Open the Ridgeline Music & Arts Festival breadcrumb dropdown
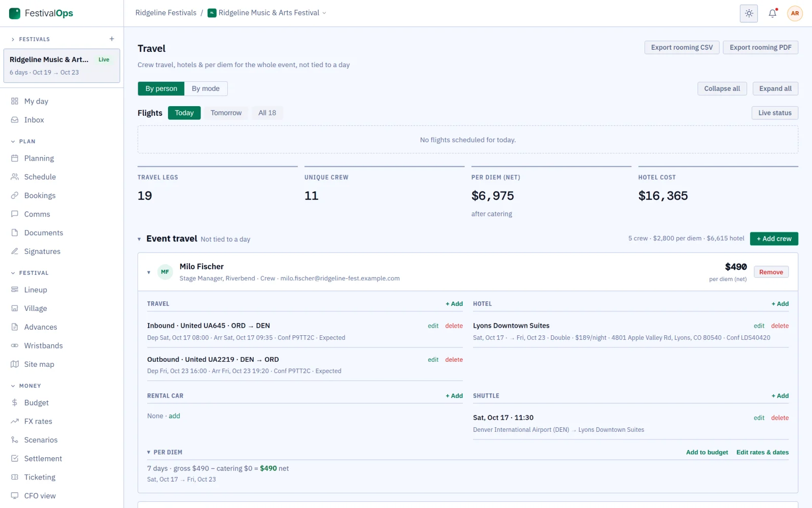This screenshot has width=812, height=508. point(267,13)
